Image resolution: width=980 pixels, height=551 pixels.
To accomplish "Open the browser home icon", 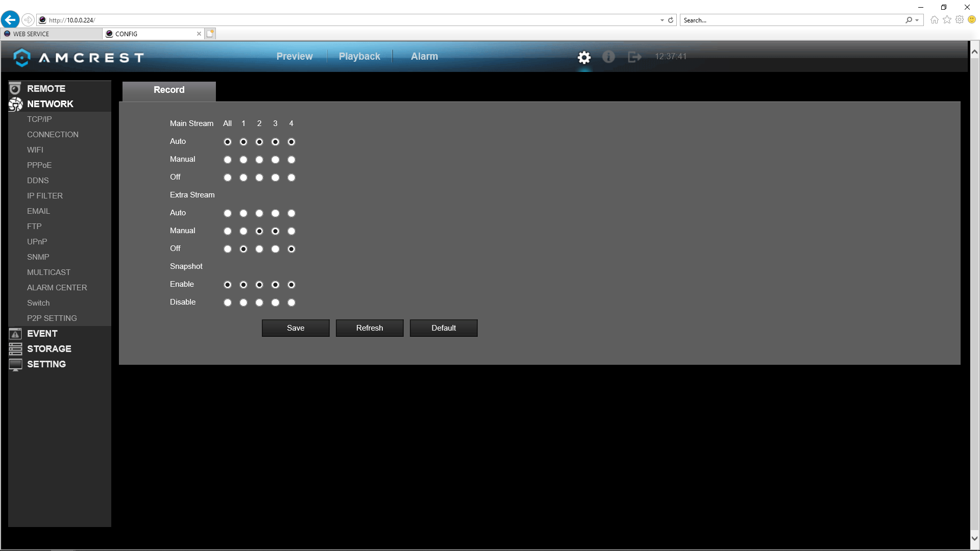I will point(935,20).
